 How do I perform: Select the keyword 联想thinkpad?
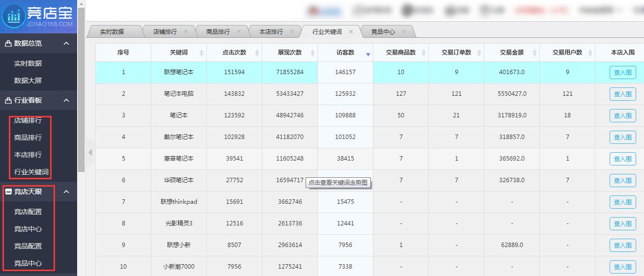[x=179, y=202]
